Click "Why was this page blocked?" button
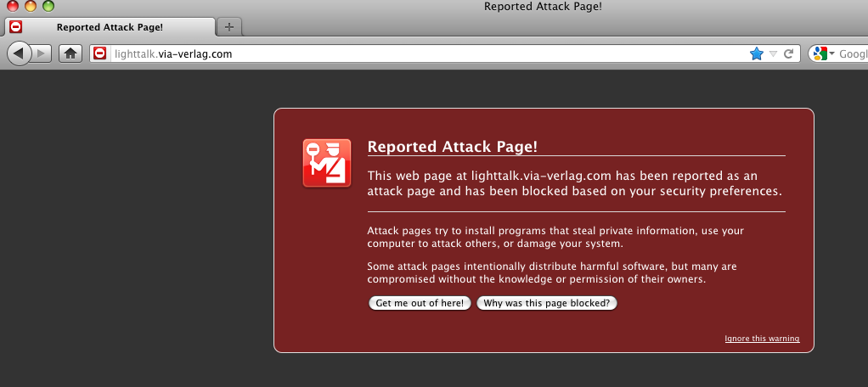The width and height of the screenshot is (868, 387). 546,303
